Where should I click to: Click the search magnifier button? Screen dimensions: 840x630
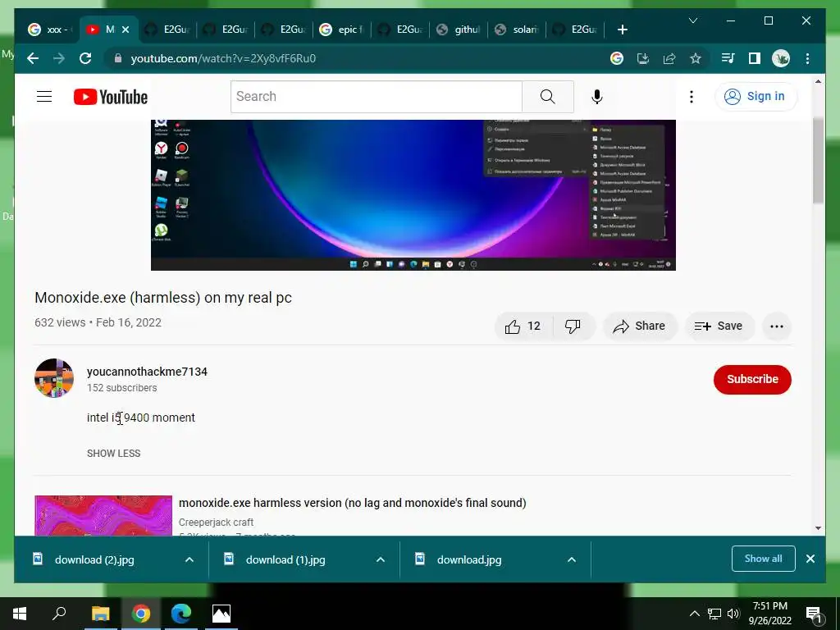click(x=547, y=97)
